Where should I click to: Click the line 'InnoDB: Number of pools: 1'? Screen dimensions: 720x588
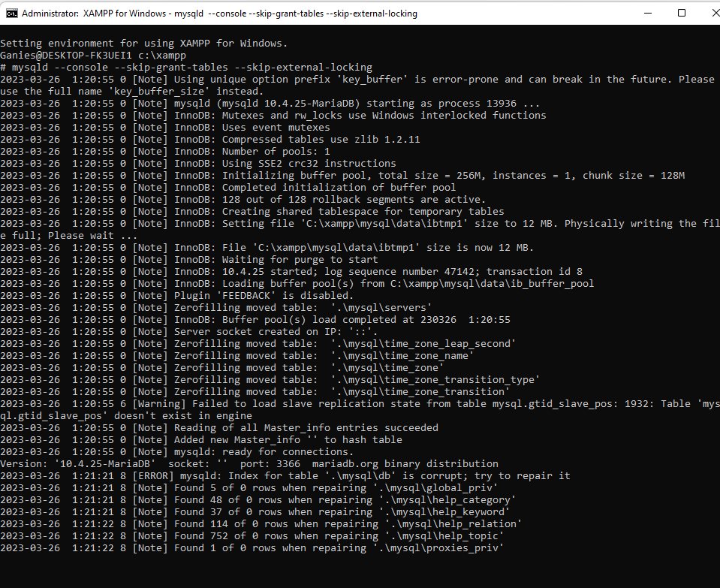(165, 151)
